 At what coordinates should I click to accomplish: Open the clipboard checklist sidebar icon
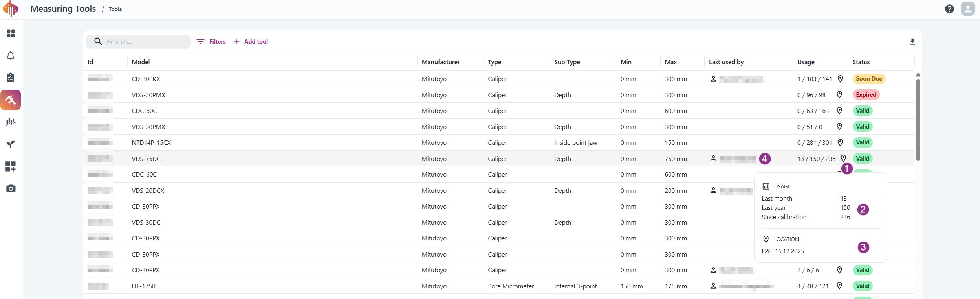(x=11, y=78)
